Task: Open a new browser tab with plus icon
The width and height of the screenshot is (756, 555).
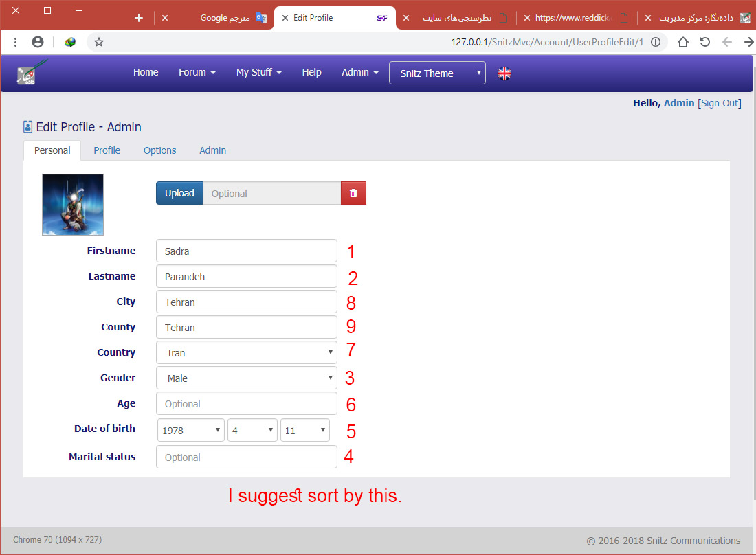Action: click(139, 18)
